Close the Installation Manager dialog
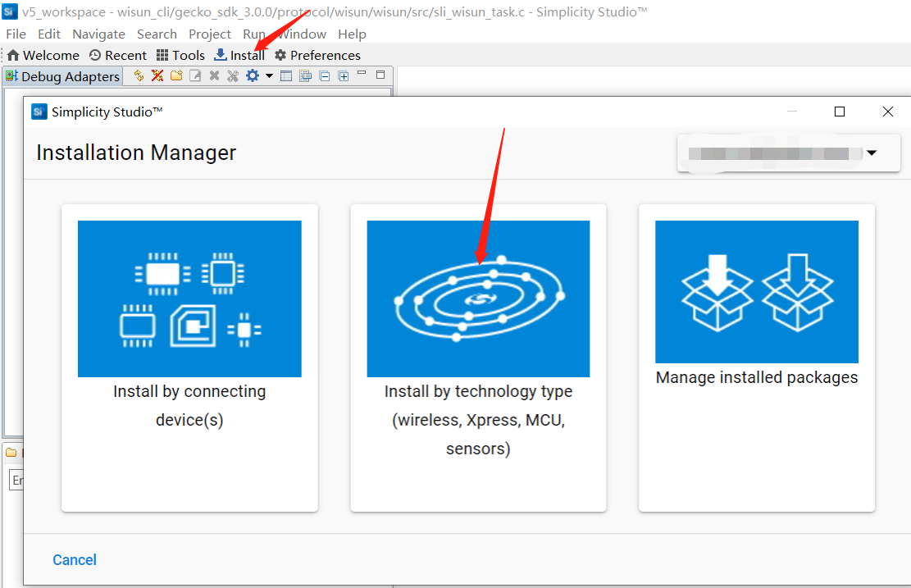This screenshot has height=588, width=911. tap(888, 112)
